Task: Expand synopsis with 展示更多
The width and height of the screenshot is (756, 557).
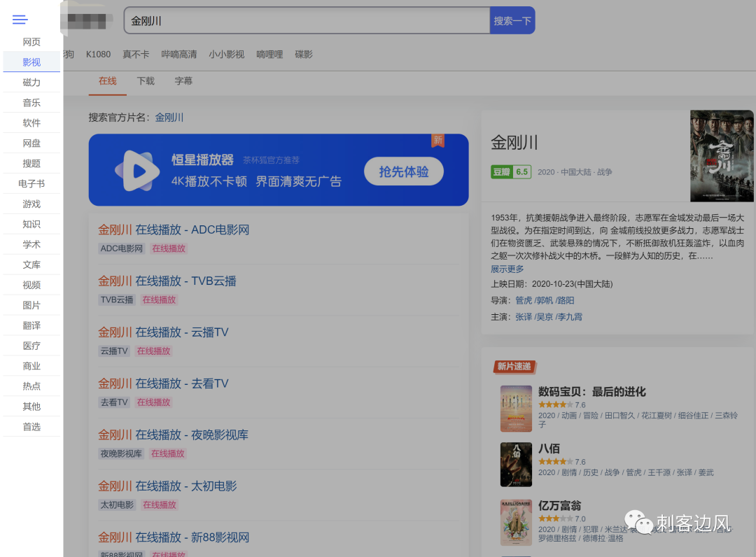Action: click(507, 269)
